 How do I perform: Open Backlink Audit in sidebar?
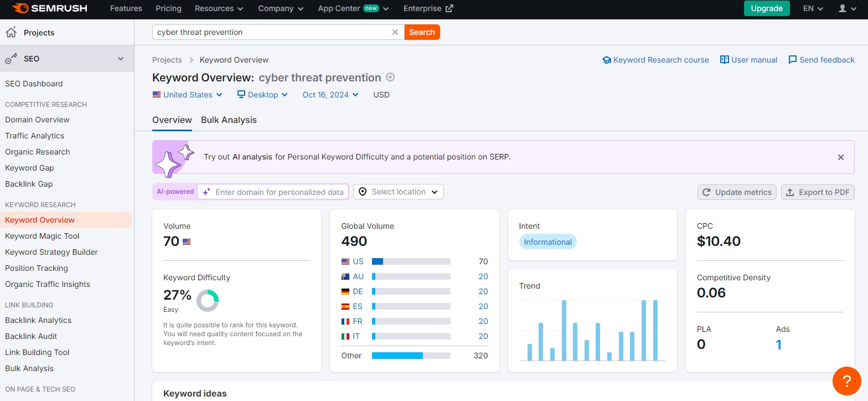(31, 336)
